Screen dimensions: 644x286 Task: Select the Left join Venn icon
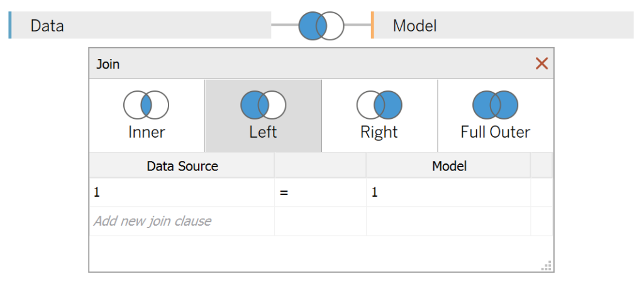pyautogui.click(x=263, y=106)
